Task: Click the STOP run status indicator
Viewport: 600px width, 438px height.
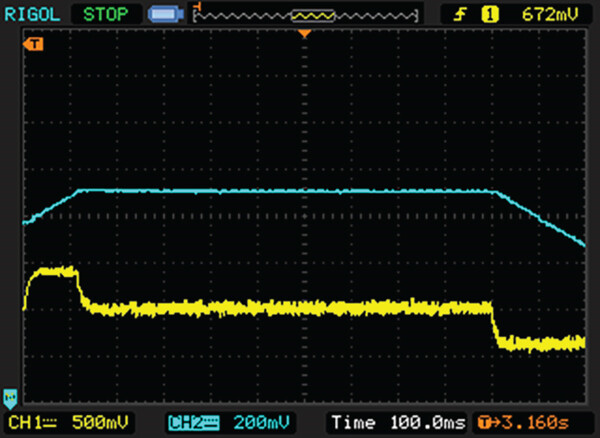Action: coord(106,15)
